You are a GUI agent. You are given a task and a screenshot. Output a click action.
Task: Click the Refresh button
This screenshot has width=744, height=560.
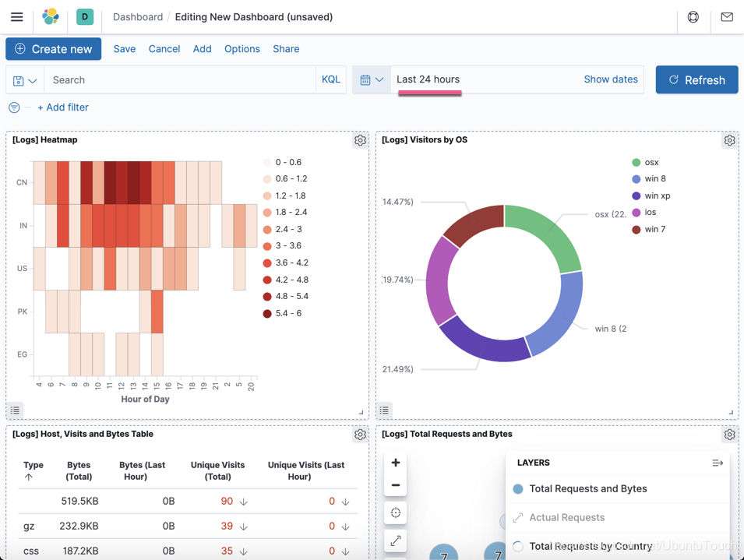tap(696, 79)
